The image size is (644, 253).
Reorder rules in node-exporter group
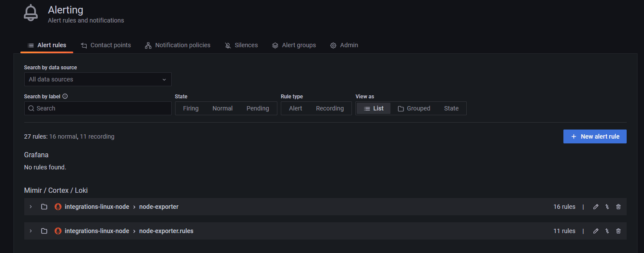(x=607, y=207)
